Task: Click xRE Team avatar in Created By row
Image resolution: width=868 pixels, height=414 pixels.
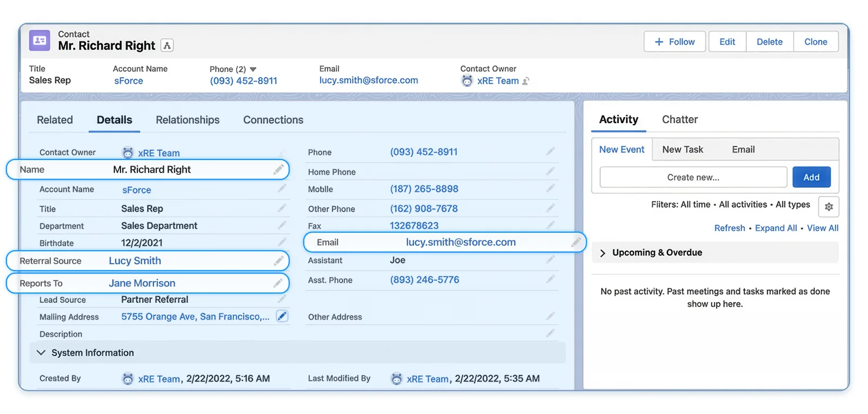Action: click(x=127, y=379)
